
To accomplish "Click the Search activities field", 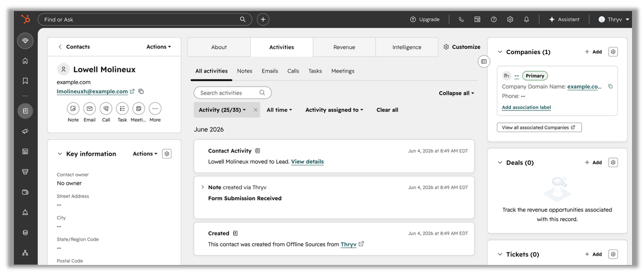I will tap(233, 93).
